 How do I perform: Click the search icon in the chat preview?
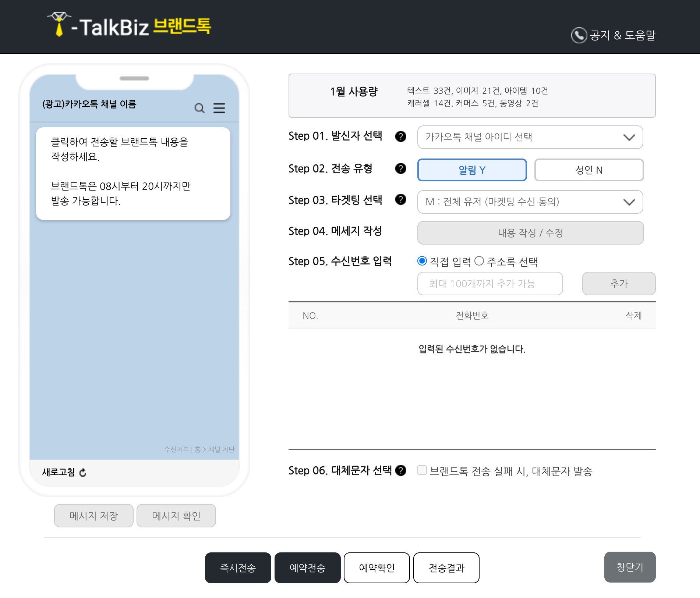pyautogui.click(x=199, y=108)
